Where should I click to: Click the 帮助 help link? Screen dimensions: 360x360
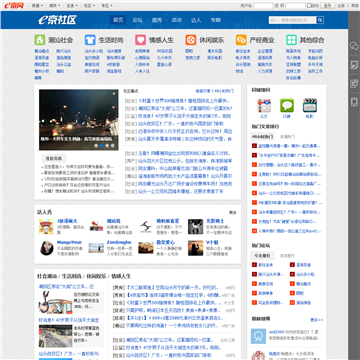(354, 6)
